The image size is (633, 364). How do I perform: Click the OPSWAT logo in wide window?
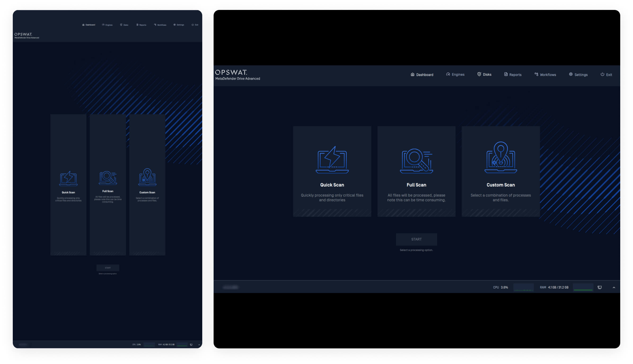click(231, 73)
